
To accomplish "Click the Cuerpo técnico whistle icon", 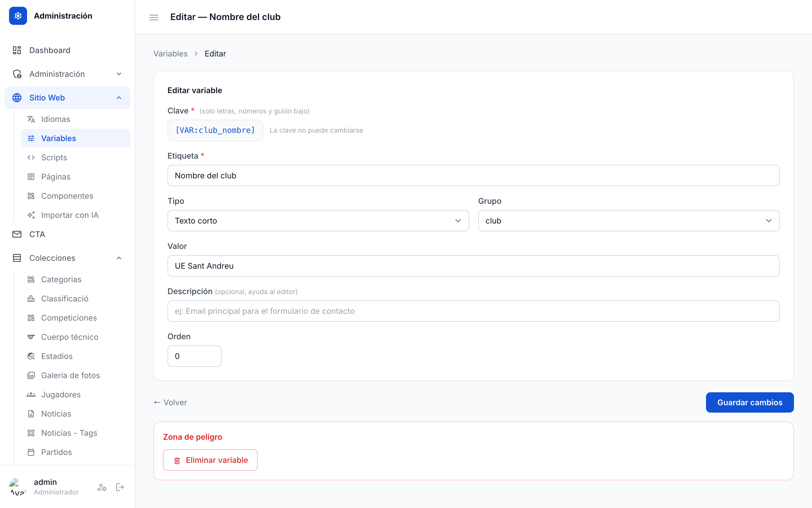I will (x=31, y=337).
